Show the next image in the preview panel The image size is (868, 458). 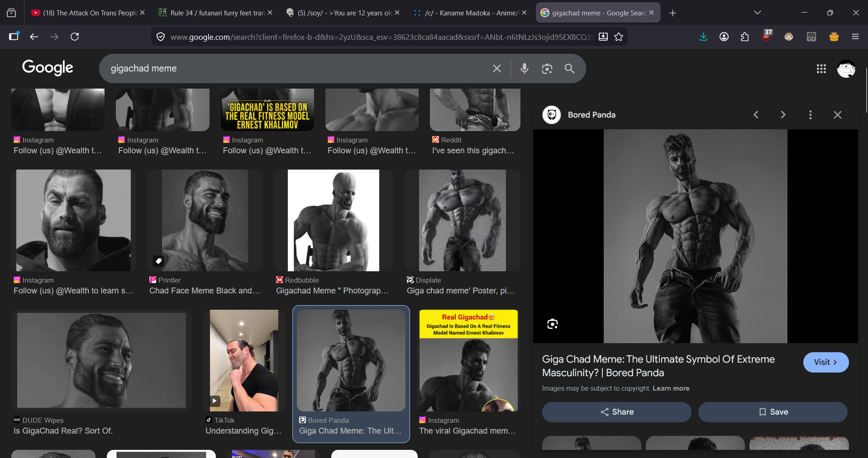click(x=783, y=115)
